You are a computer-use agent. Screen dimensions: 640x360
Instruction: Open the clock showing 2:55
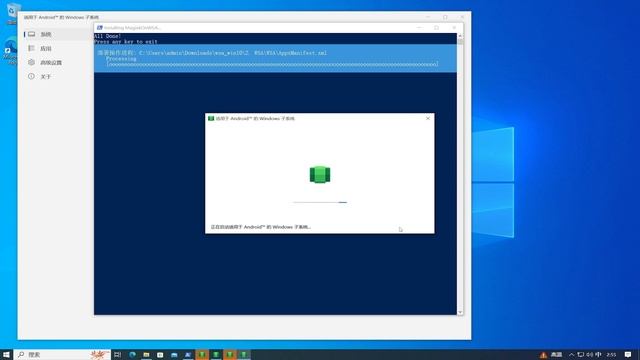pos(611,355)
